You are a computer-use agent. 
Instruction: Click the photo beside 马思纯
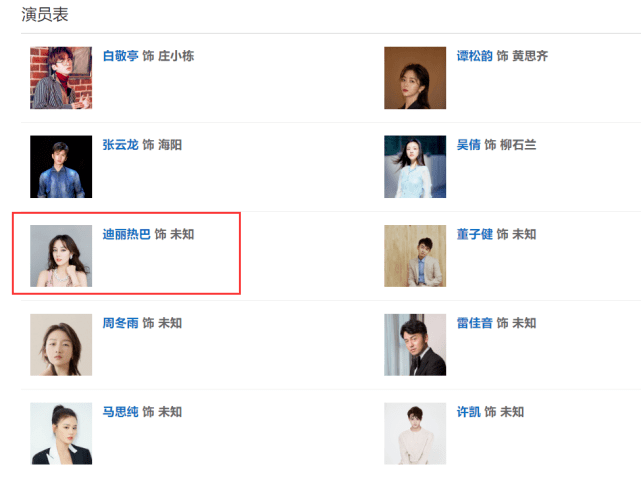click(61, 434)
